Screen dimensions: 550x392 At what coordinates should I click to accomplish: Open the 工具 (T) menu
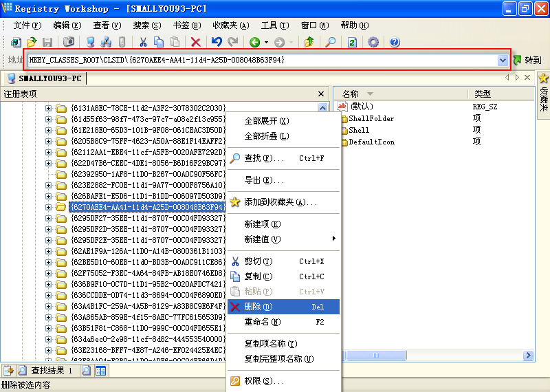pyautogui.click(x=275, y=25)
